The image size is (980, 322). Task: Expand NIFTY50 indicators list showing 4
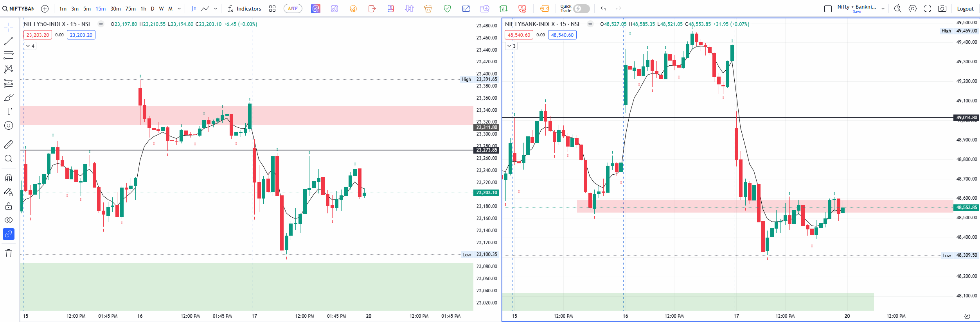(31, 46)
